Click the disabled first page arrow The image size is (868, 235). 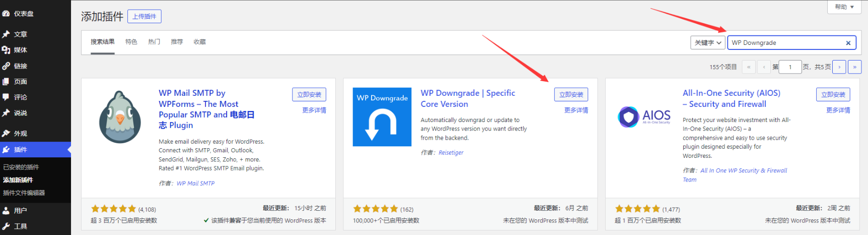tap(749, 67)
